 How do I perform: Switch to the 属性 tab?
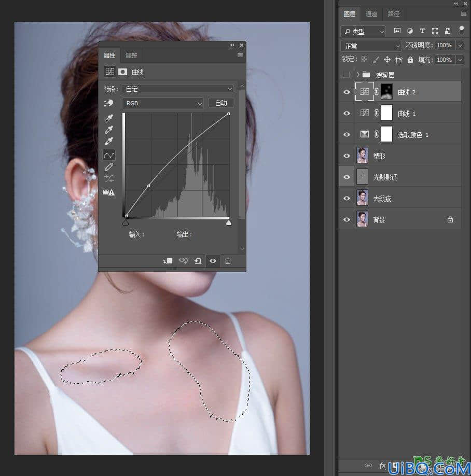point(109,55)
